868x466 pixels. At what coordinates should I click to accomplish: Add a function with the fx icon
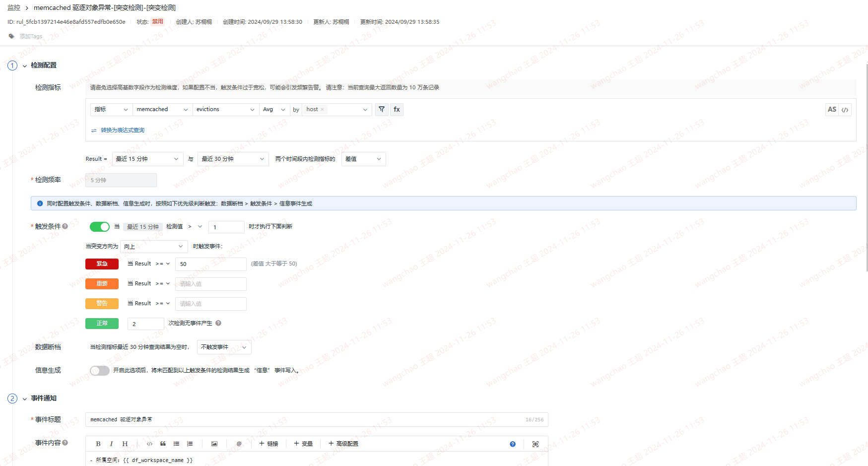(397, 109)
